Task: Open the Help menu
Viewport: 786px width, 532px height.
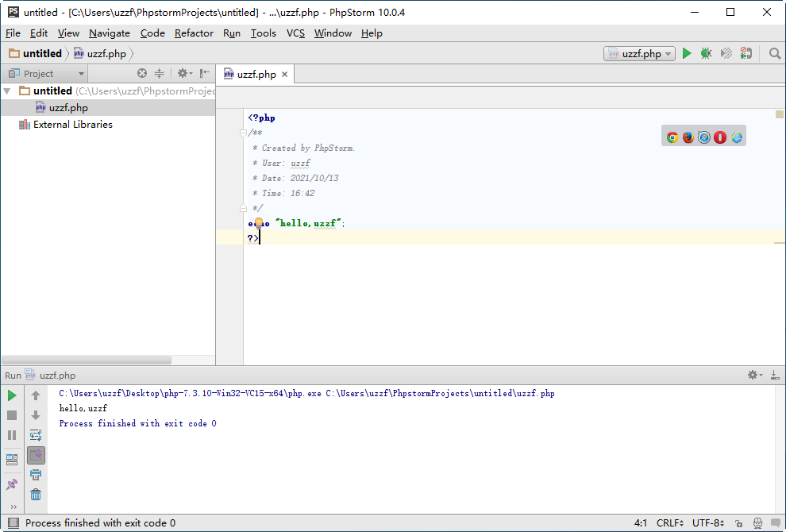Action: pos(372,33)
